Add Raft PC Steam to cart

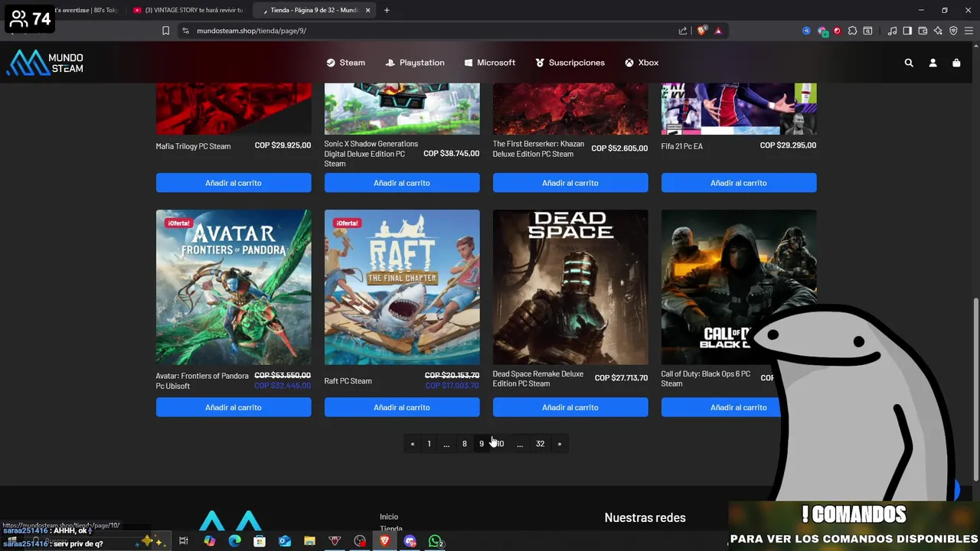(402, 407)
